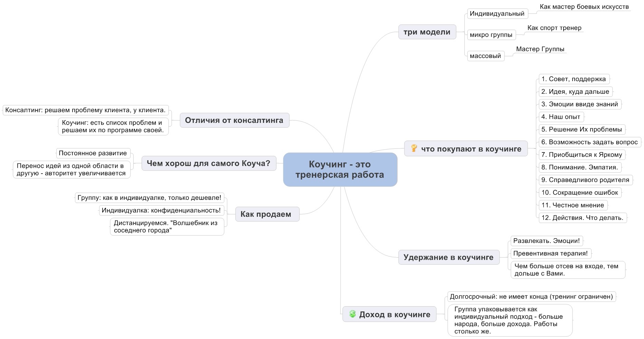Click 'Коучинг: есть список проблем' subtopic
The width and height of the screenshot is (644, 339).
pos(113,126)
